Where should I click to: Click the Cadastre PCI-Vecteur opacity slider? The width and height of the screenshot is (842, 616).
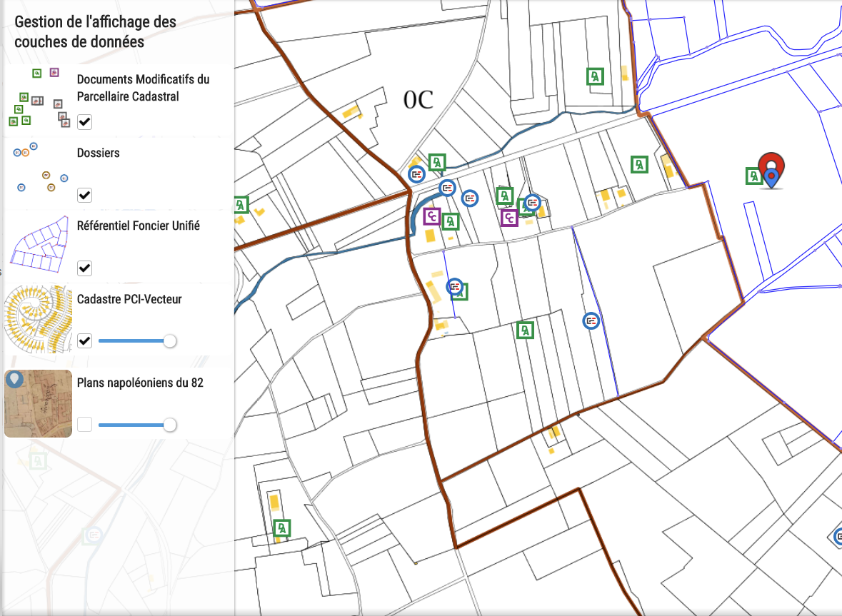click(136, 341)
